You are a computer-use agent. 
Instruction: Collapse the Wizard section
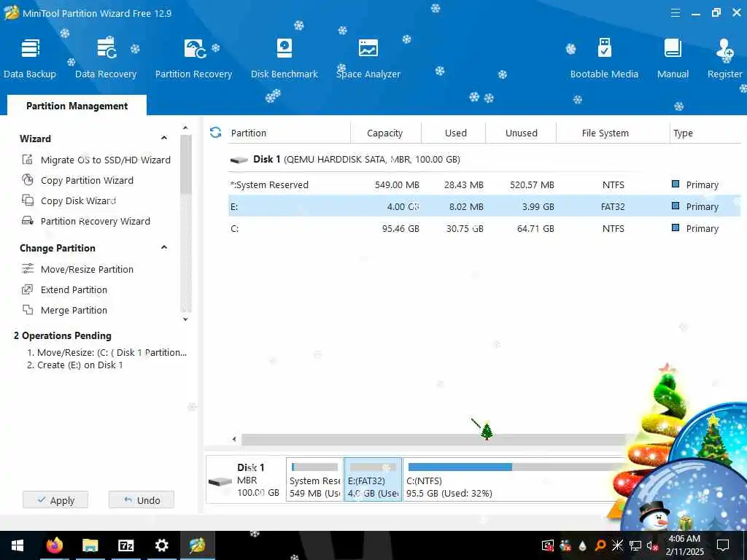coord(164,138)
